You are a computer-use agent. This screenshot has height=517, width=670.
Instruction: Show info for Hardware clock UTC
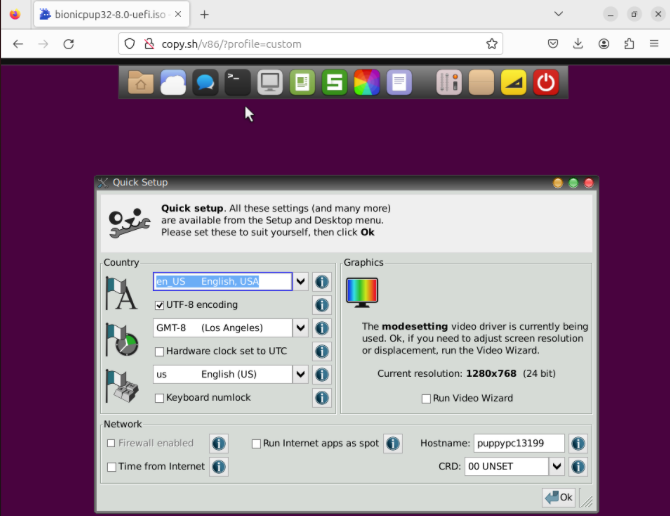[x=322, y=351]
